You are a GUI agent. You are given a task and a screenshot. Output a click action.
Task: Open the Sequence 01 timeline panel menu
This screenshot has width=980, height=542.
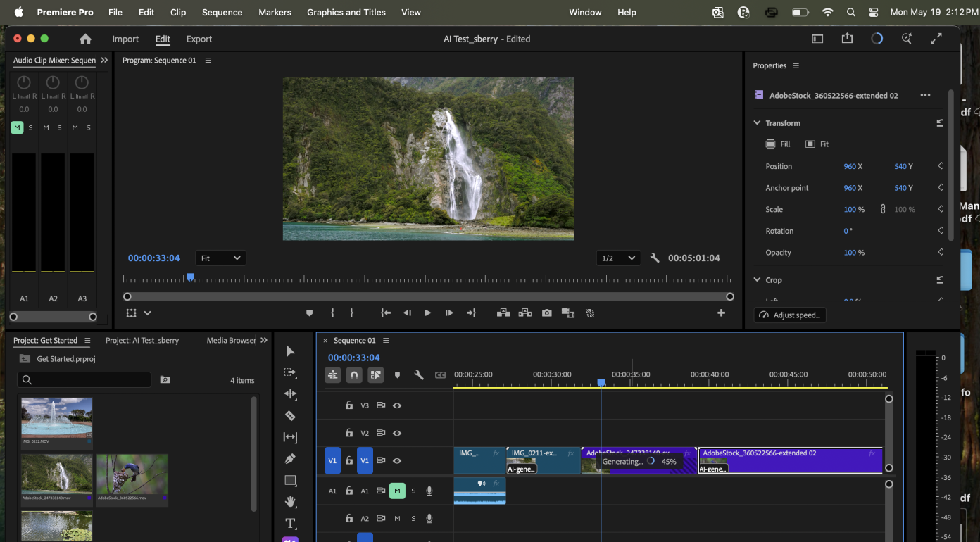(386, 341)
